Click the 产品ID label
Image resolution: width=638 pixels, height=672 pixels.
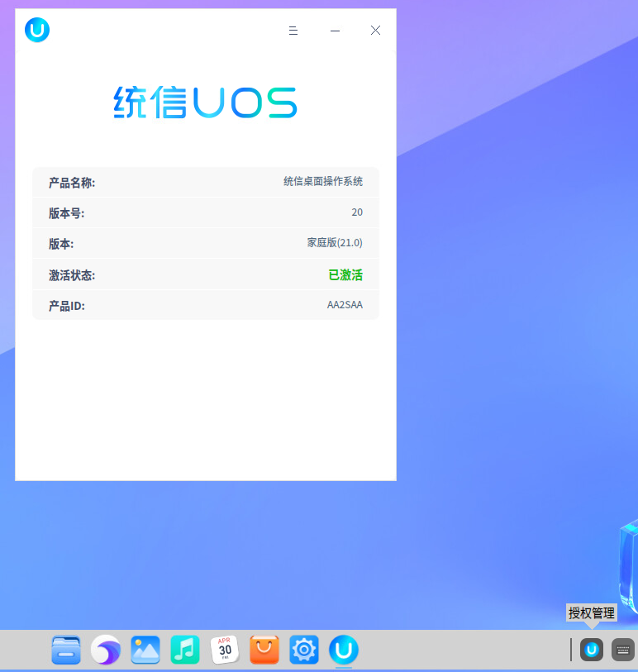[x=66, y=306]
